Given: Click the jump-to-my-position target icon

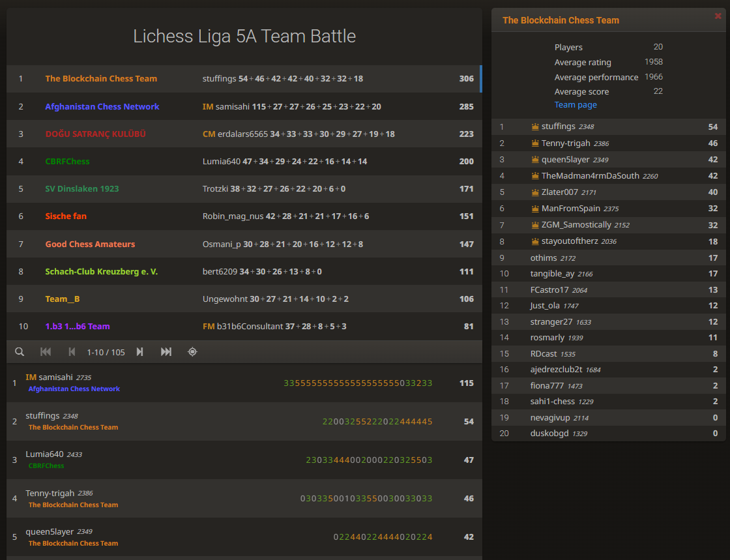Looking at the screenshot, I should [192, 352].
